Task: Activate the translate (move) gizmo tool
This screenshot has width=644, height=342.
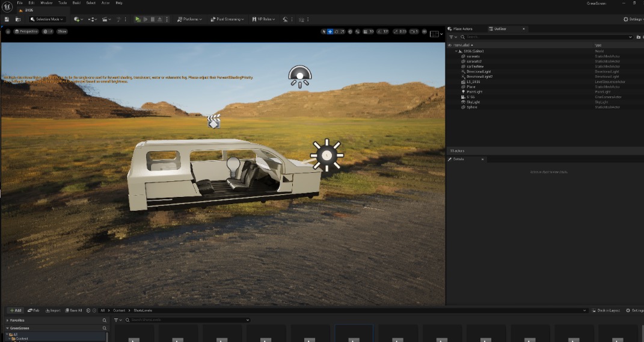Action: [x=330, y=31]
